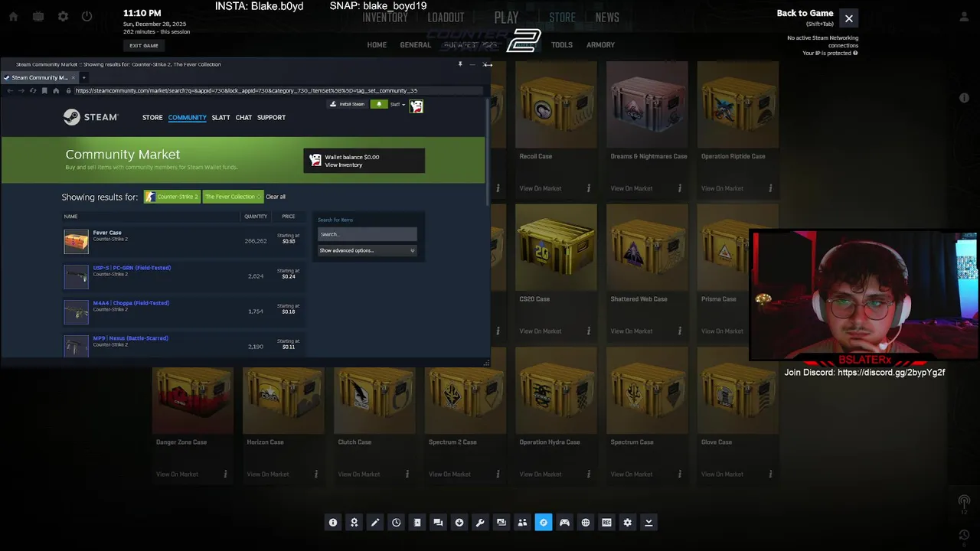Open achievements ribbon icon in overlay toolbar
Screen dimensions: 980x551
pos(354,523)
